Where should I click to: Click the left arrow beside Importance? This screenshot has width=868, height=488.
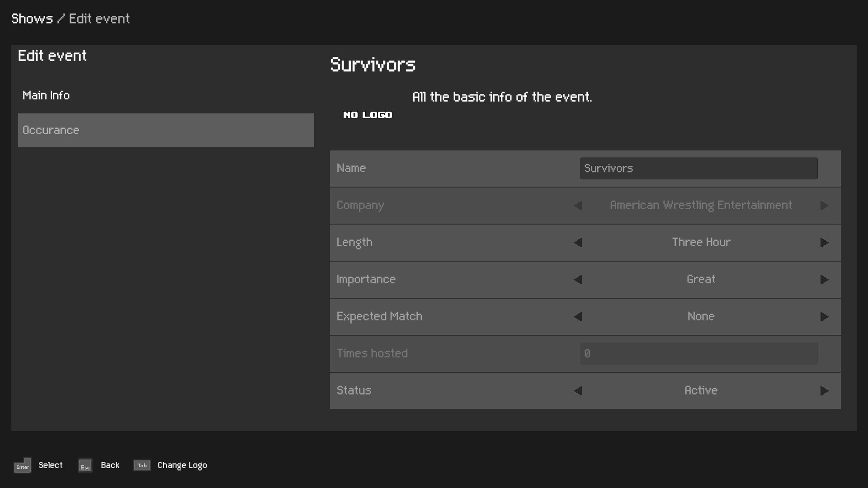point(578,280)
